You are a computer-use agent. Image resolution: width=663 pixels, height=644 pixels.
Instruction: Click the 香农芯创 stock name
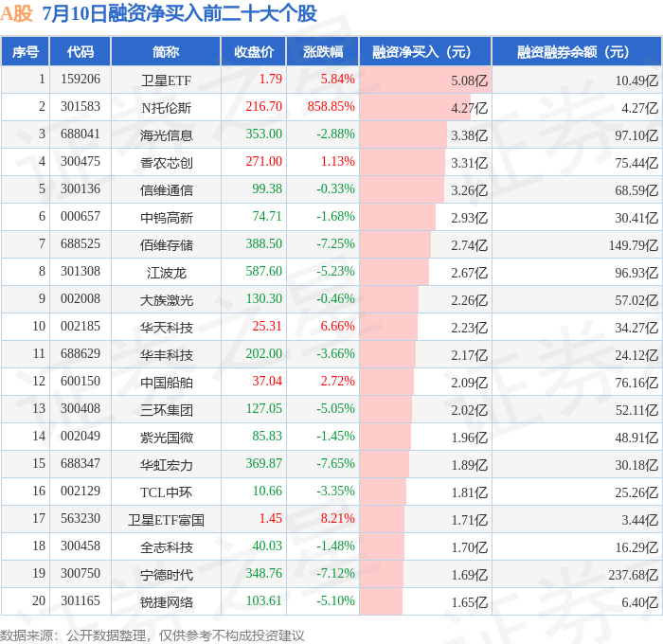tap(166, 162)
